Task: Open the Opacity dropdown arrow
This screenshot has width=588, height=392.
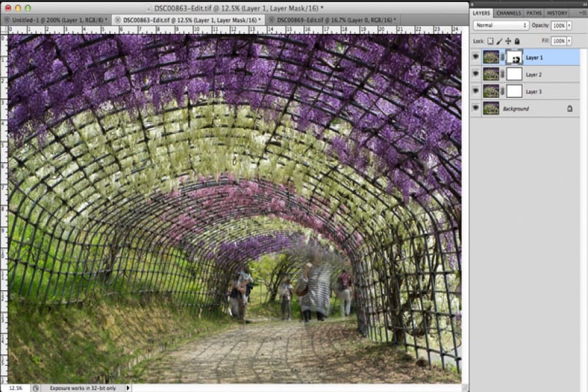Action: [x=570, y=25]
